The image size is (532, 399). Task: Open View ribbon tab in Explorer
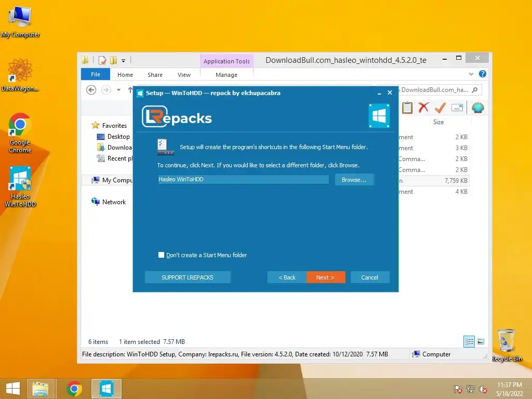[x=184, y=75]
